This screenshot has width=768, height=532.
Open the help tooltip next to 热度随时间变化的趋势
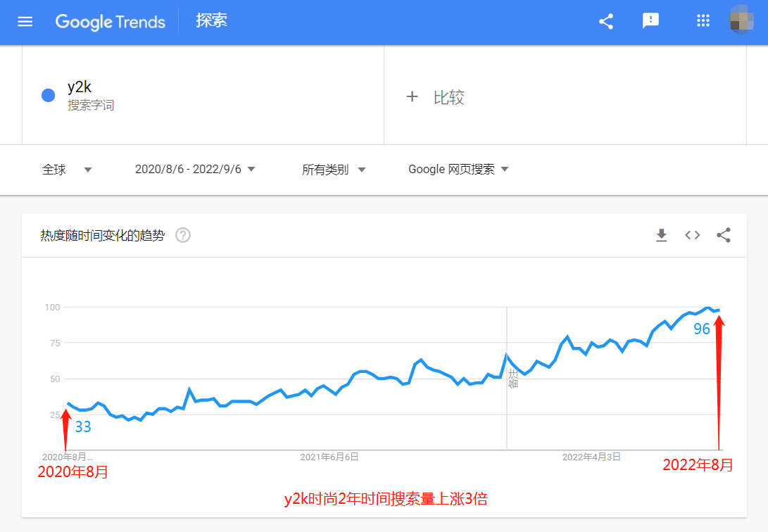coord(182,235)
